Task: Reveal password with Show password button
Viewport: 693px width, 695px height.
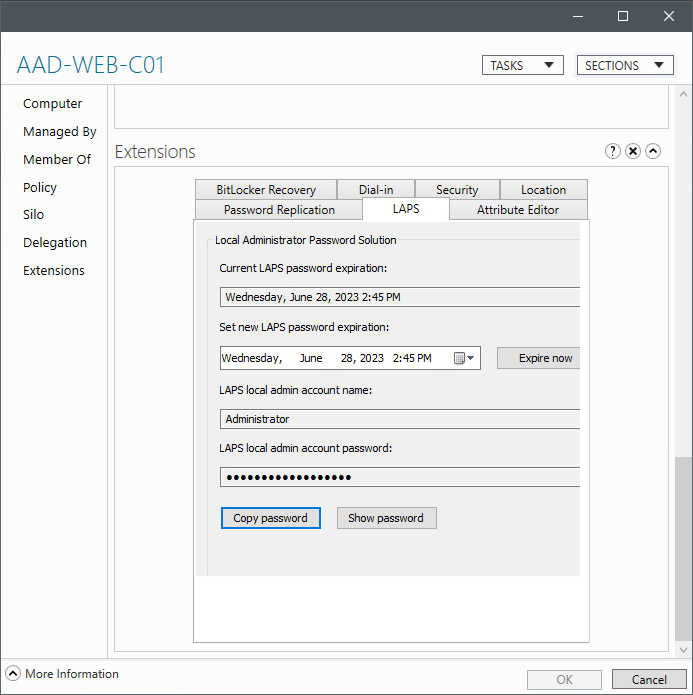Action: click(386, 518)
